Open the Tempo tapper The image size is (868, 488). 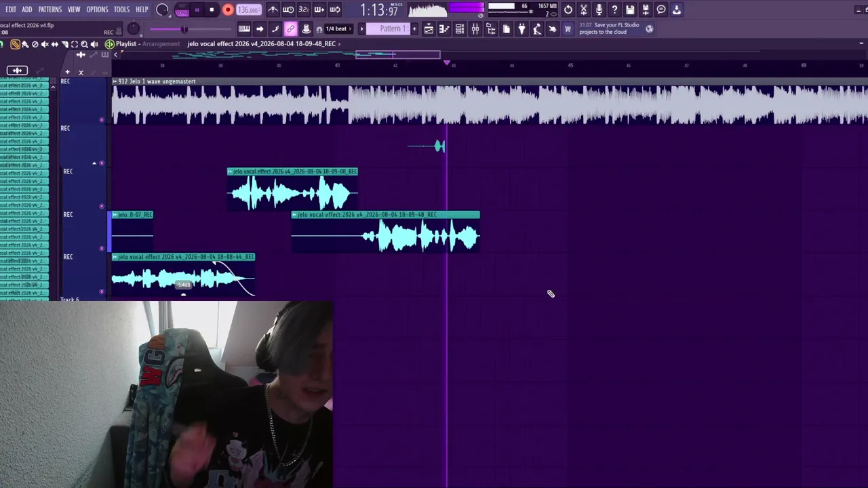[x=537, y=29]
